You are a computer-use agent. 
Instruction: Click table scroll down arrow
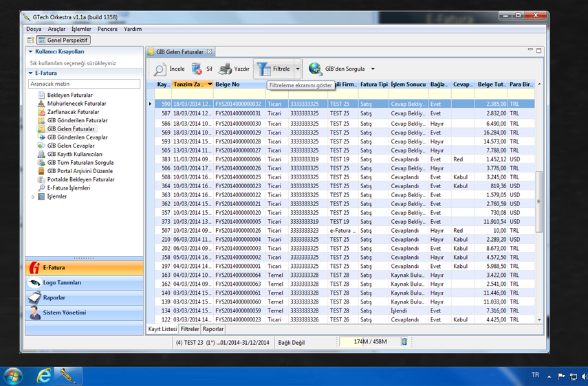pos(539,320)
